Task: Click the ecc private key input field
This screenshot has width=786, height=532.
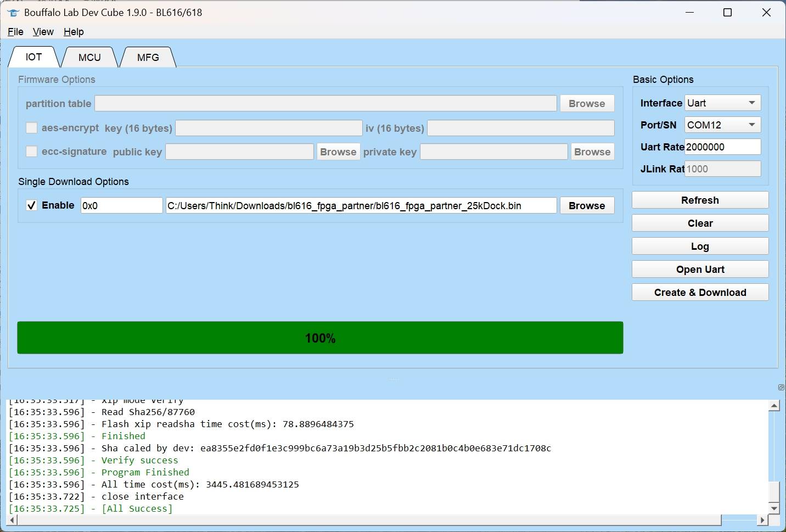Action: [x=494, y=152]
